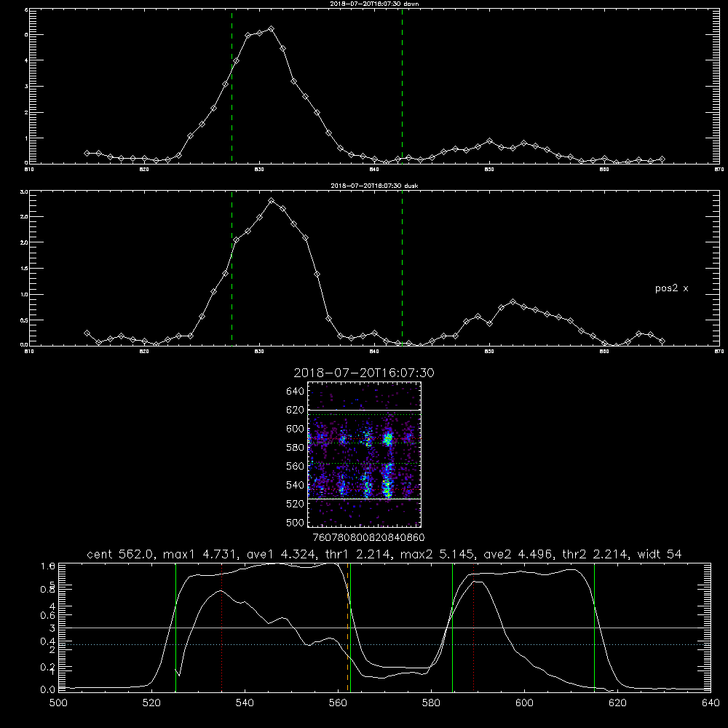Click the '500' label on bottom plot x-axis
Screen dimensions: 728x728
58,703
